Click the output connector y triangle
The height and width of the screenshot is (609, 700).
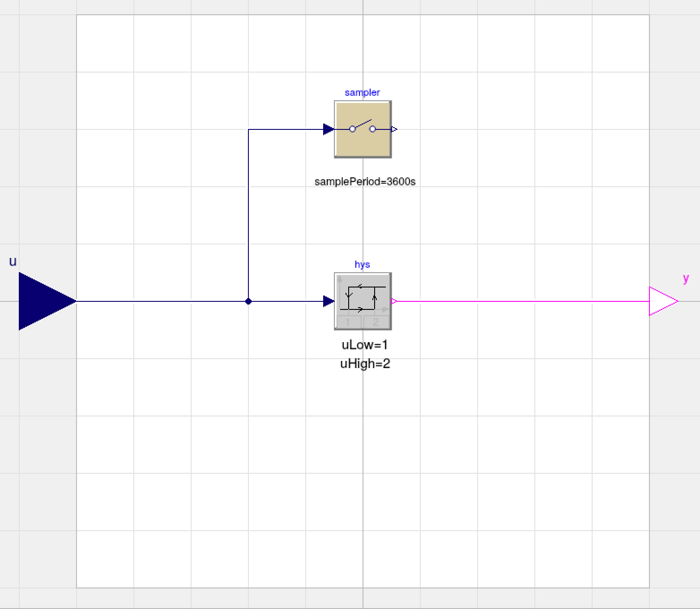point(664,301)
